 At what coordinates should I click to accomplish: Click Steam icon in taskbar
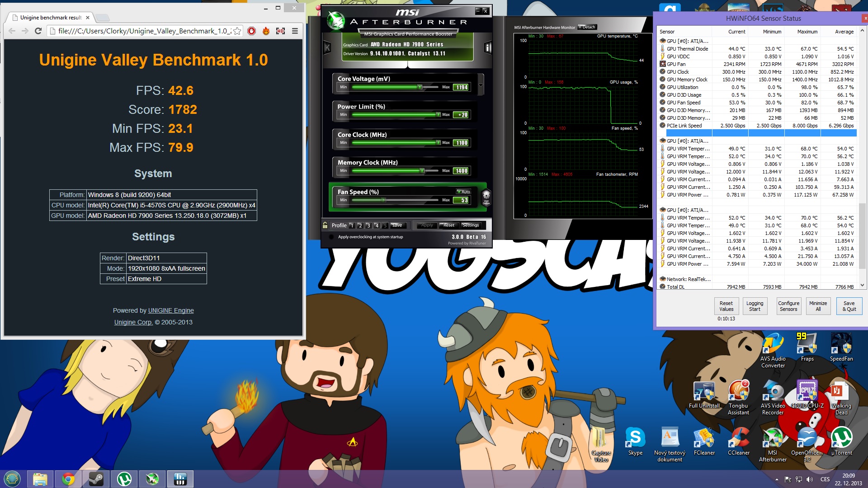click(96, 479)
